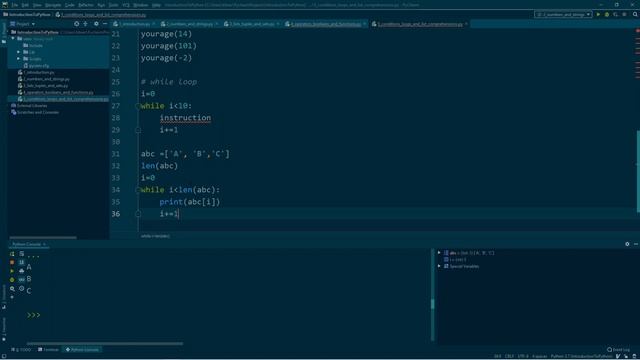Click expand-all icon in Project panel header

(85, 24)
